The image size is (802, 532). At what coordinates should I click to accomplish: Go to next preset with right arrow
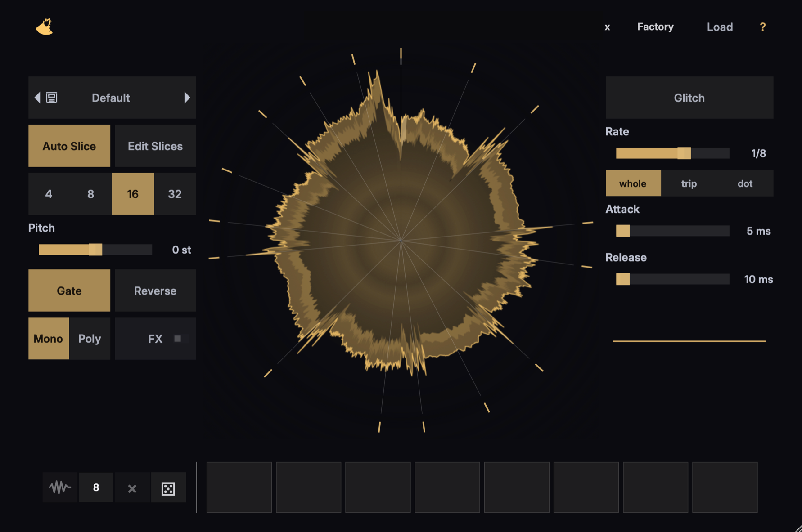187,98
